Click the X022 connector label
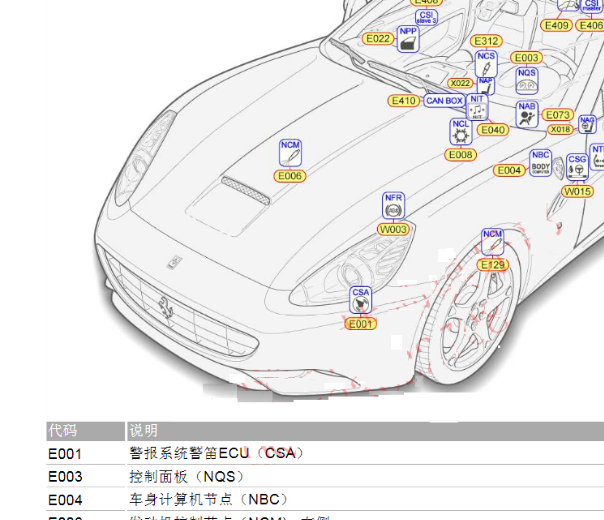This screenshot has width=604, height=520. (460, 83)
